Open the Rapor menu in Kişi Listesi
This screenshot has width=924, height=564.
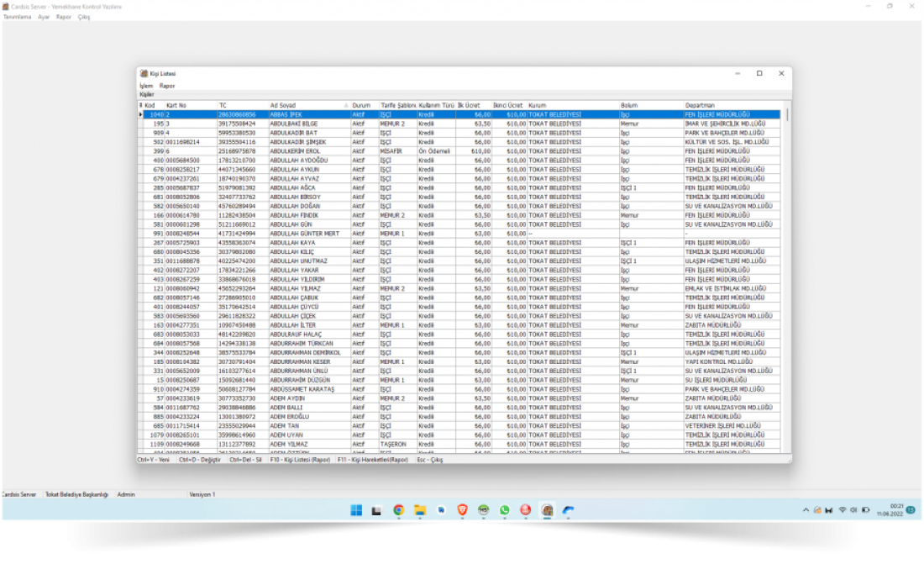point(167,86)
